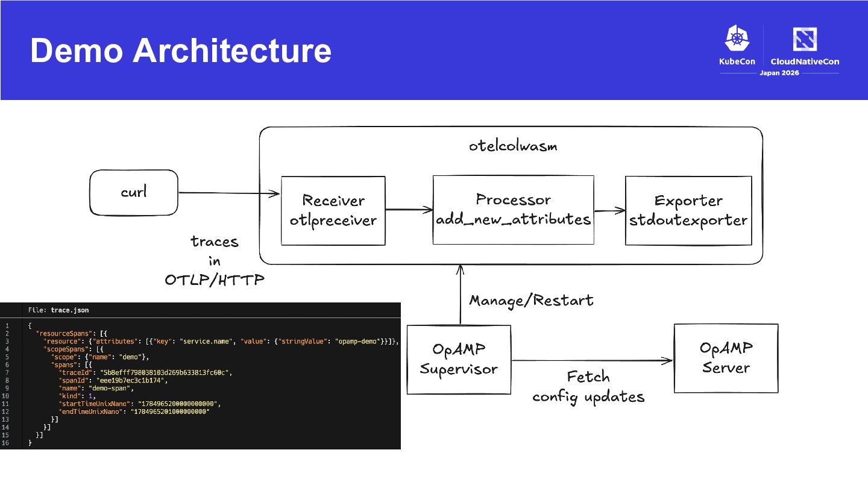The image size is (868, 488).
Task: Select the curl box in the diagram
Action: 134,193
